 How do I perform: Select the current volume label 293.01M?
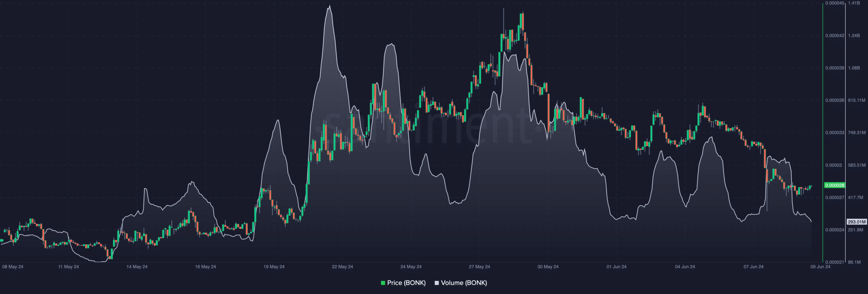point(857,222)
